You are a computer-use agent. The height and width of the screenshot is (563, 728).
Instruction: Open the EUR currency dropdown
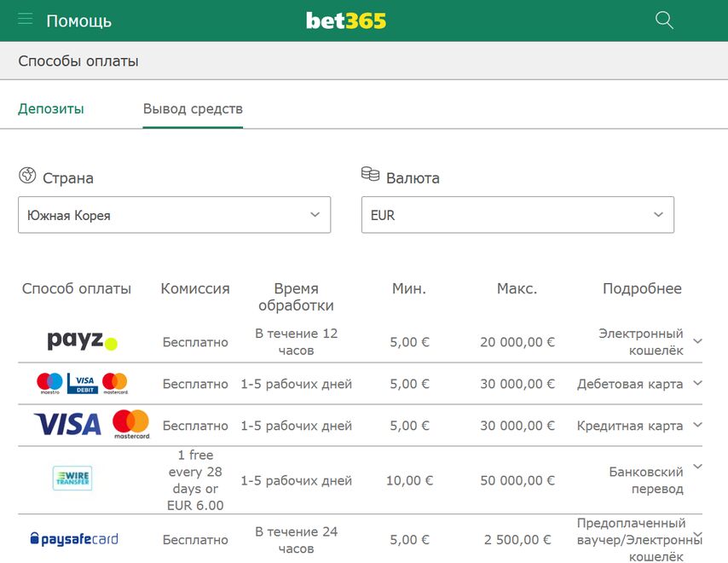click(x=517, y=215)
